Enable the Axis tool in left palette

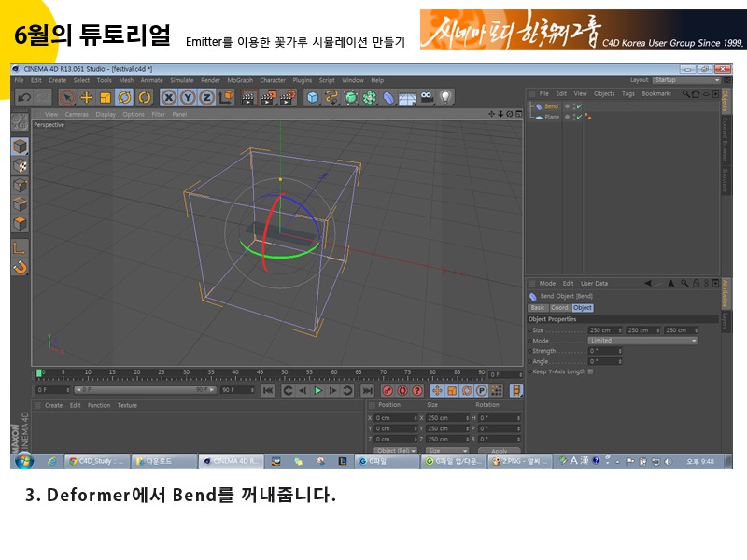click(20, 247)
